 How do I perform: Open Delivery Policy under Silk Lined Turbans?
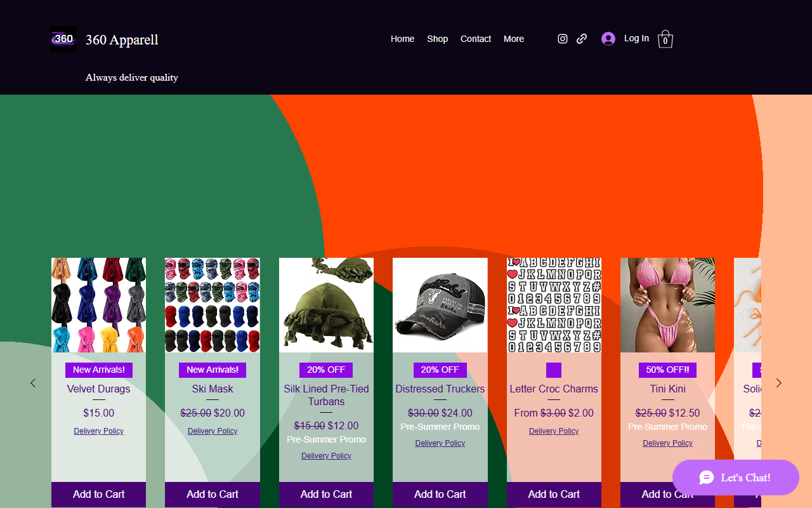click(x=326, y=456)
